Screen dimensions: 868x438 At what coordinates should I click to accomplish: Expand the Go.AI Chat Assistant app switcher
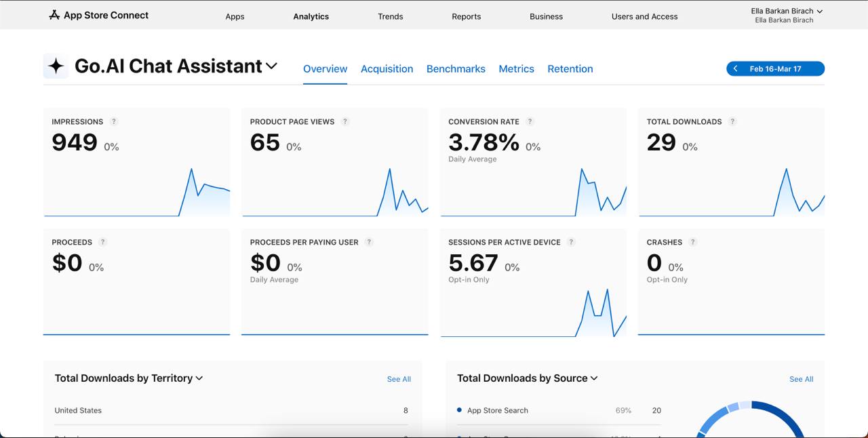point(271,66)
